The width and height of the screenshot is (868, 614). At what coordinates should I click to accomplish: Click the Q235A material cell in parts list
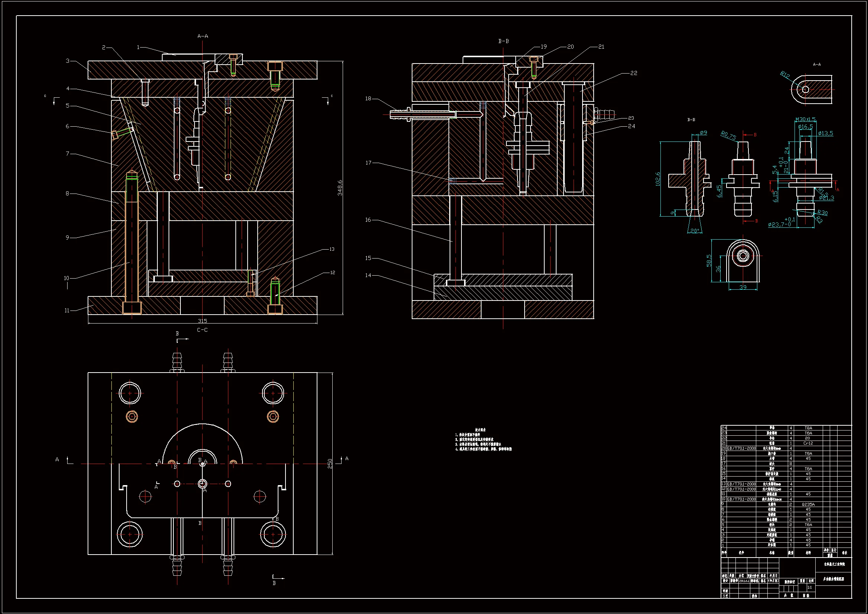tap(808, 504)
